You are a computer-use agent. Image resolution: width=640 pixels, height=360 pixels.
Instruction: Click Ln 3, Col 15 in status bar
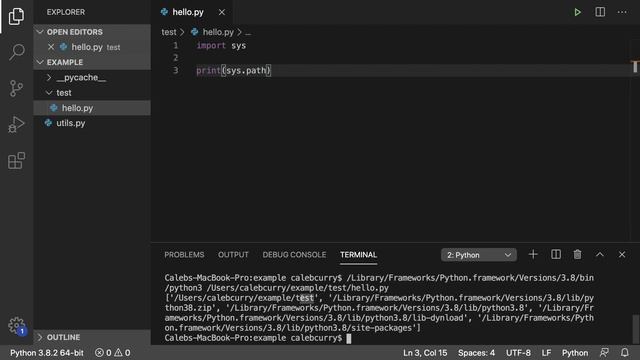tap(425, 353)
